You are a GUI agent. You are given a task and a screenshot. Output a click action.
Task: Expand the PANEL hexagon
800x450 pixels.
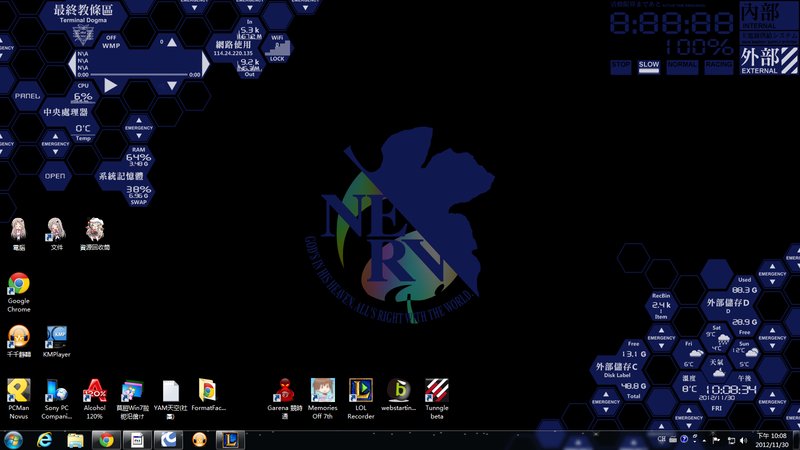pyautogui.click(x=28, y=96)
